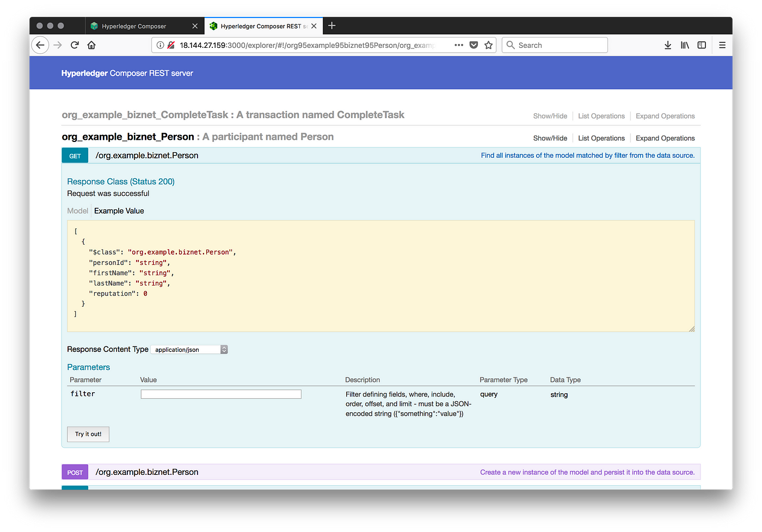Click the 'Parameters' heading text

[x=89, y=367]
